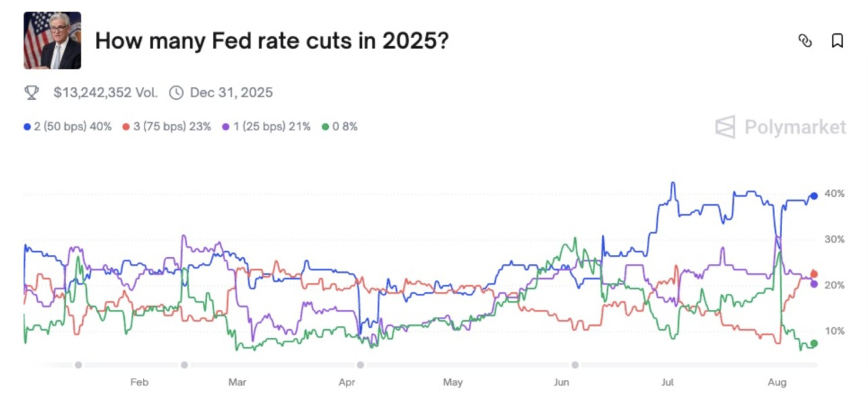Open the market title 'How many Fed rate cuts in 2025?'

point(271,41)
